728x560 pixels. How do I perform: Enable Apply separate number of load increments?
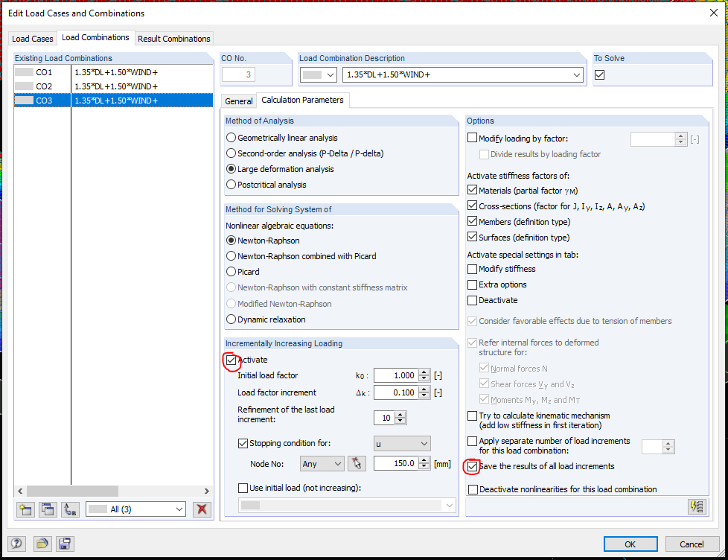click(472, 441)
